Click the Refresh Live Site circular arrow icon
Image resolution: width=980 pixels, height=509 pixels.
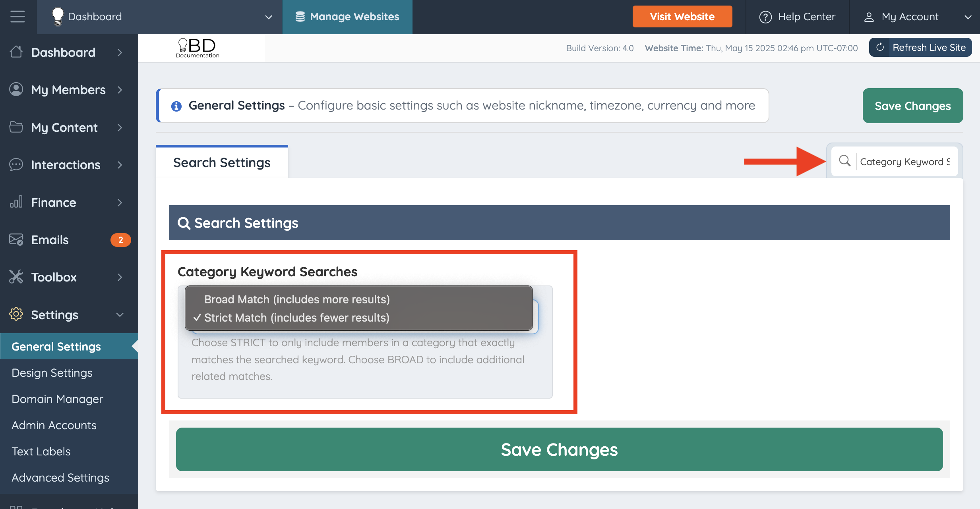(x=880, y=47)
